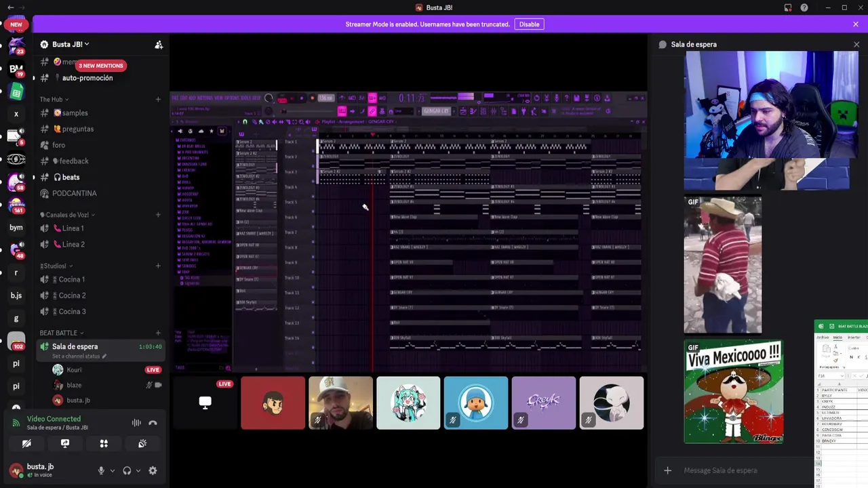Image resolution: width=868 pixels, height=488 pixels.
Task: Open the preguntas channel
Action: click(x=100, y=129)
